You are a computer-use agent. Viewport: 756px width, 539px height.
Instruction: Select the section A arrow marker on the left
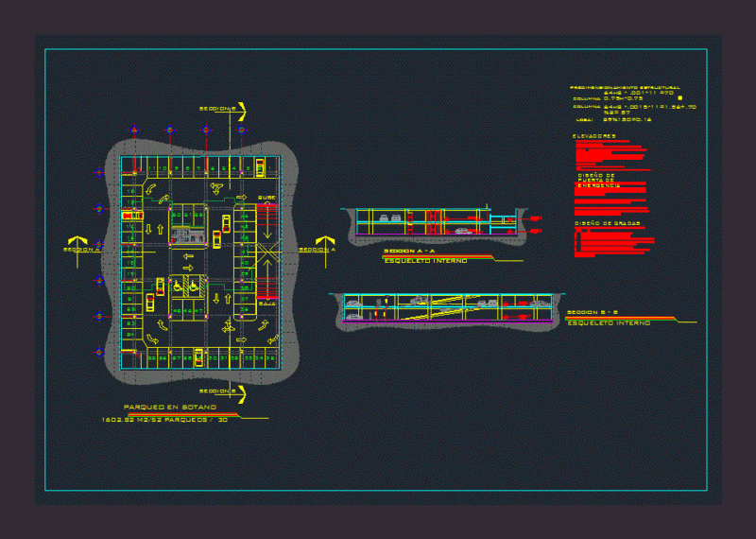pos(77,241)
